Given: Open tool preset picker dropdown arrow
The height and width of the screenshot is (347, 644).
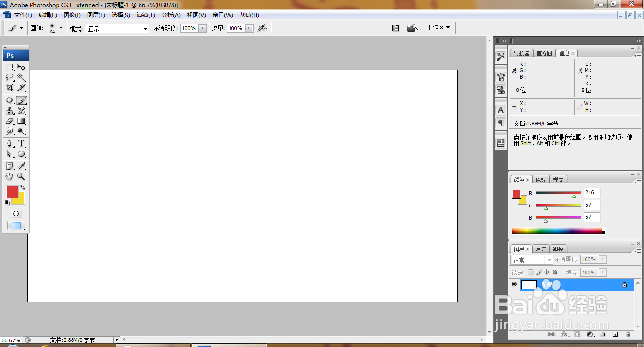Looking at the screenshot, I should pyautogui.click(x=21, y=28).
